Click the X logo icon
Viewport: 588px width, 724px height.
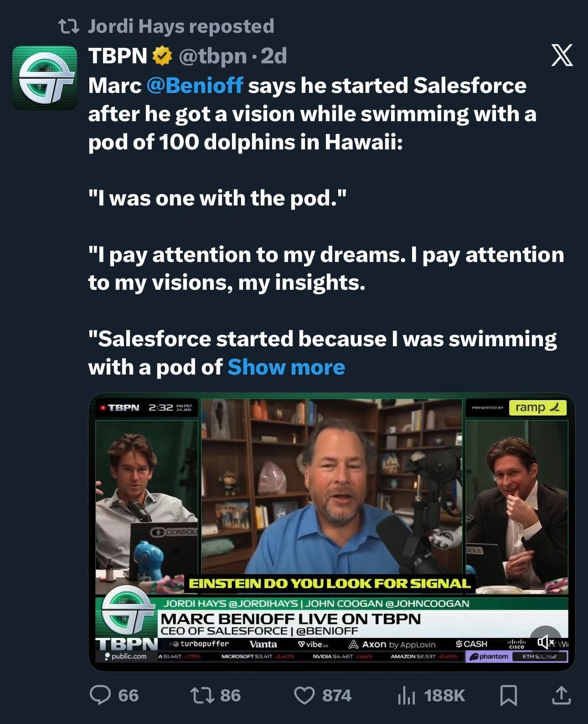562,56
